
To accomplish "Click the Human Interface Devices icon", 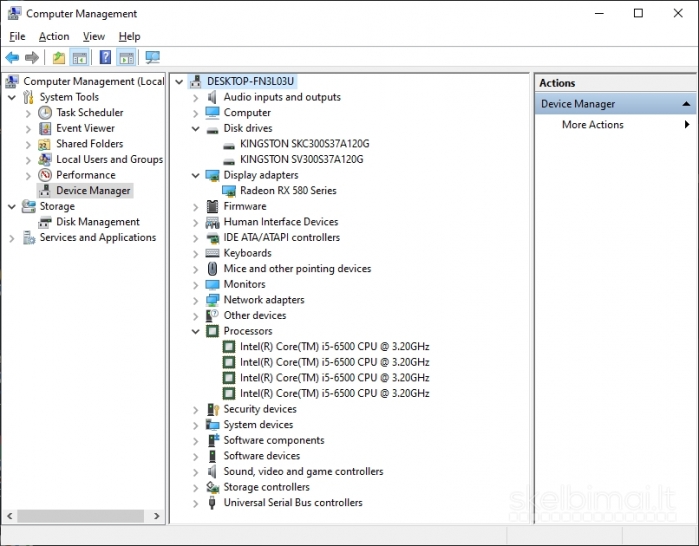I will 212,222.
